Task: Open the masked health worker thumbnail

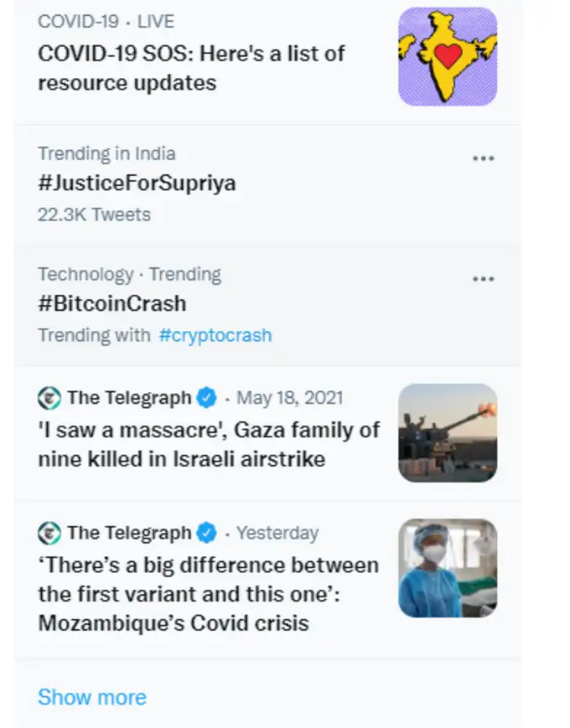Action: point(448,568)
